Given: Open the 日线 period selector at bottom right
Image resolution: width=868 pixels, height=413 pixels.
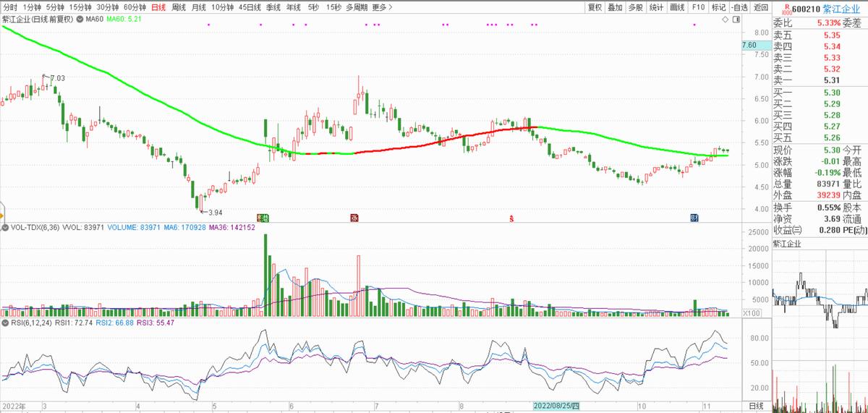Looking at the screenshot, I should 756,406.
